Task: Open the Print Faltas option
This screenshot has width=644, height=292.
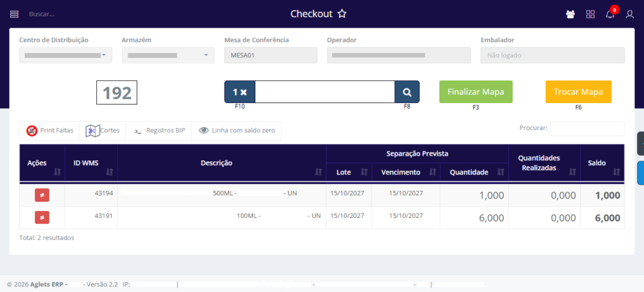Action: click(50, 131)
